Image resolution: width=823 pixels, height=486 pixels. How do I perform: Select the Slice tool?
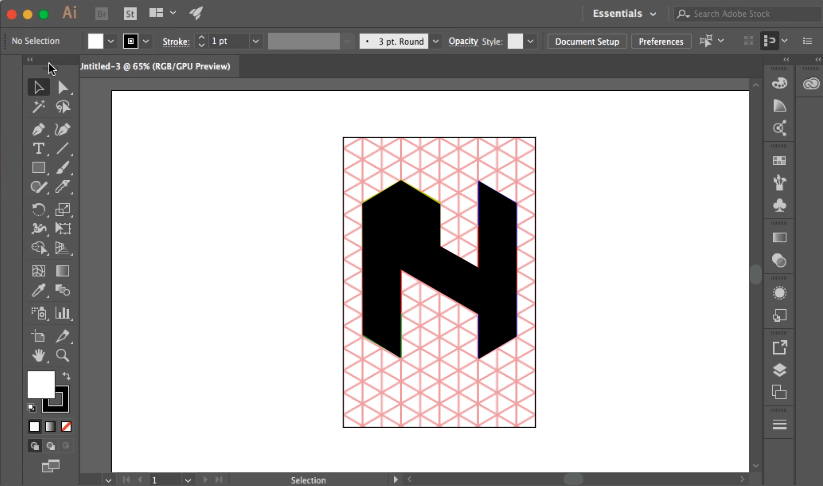(63, 336)
